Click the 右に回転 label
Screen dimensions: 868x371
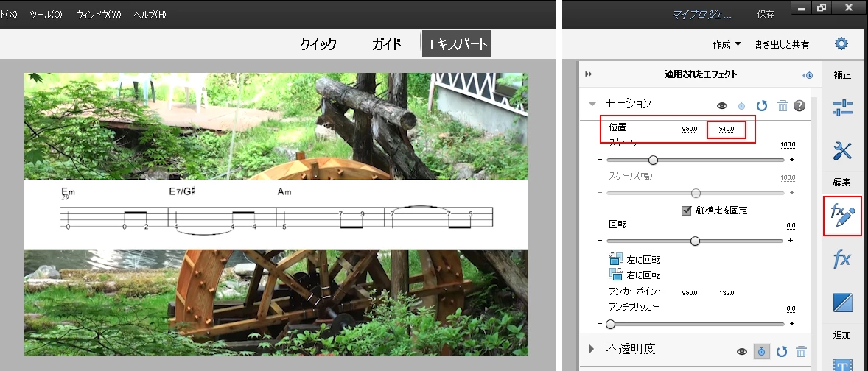[x=643, y=275]
